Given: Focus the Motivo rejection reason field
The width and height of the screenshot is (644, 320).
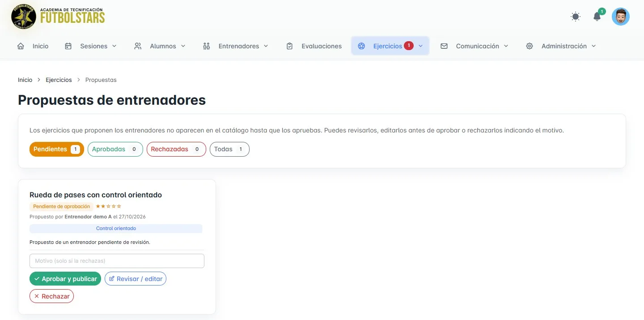Looking at the screenshot, I should tap(117, 261).
